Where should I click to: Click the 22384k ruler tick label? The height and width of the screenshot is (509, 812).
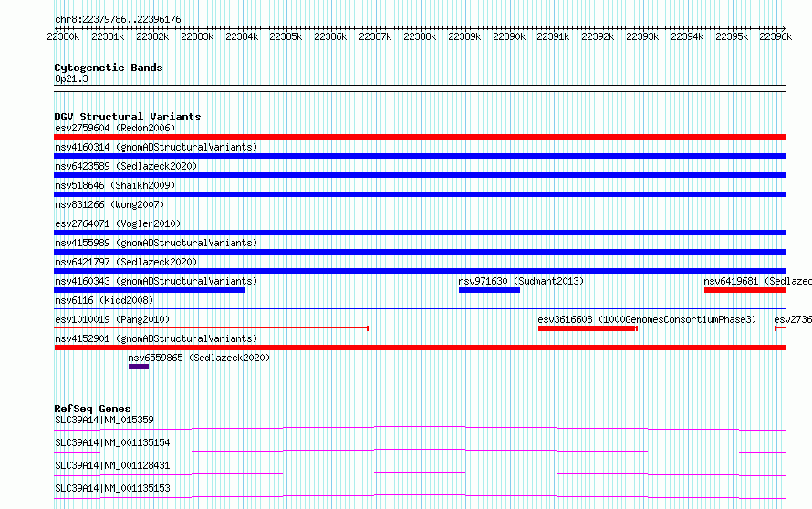click(x=242, y=36)
